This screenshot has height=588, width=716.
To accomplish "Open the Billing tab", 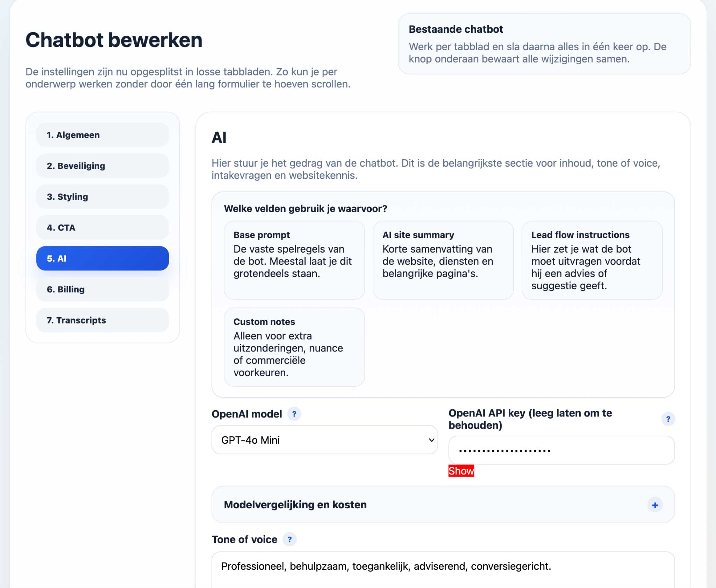I will (102, 289).
